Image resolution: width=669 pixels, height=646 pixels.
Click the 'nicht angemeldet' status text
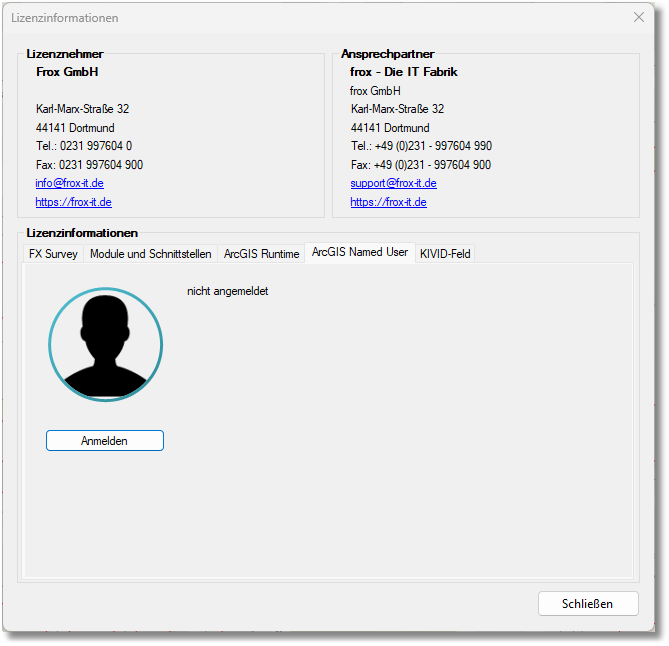pyautogui.click(x=227, y=292)
